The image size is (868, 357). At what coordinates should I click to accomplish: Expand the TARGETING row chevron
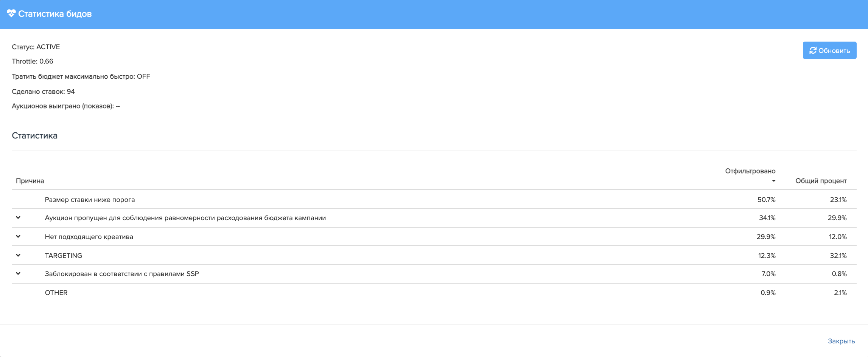click(18, 256)
